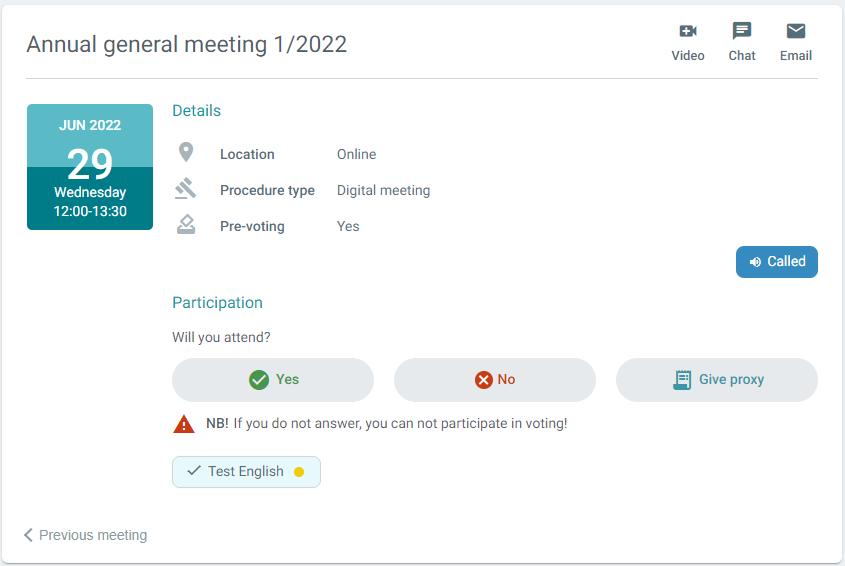Click the red warning triangle icon

184,424
